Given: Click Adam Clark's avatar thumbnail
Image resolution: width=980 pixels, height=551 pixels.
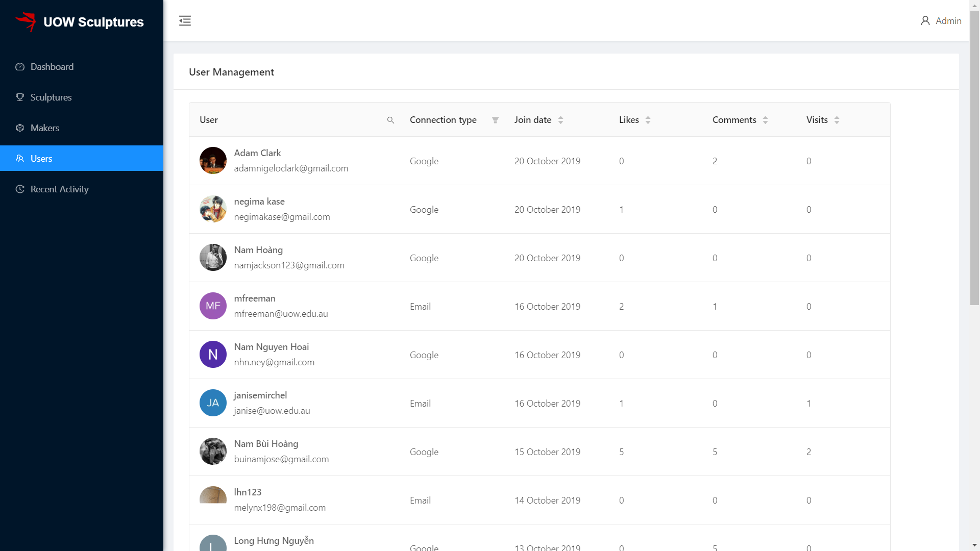Looking at the screenshot, I should 213,161.
